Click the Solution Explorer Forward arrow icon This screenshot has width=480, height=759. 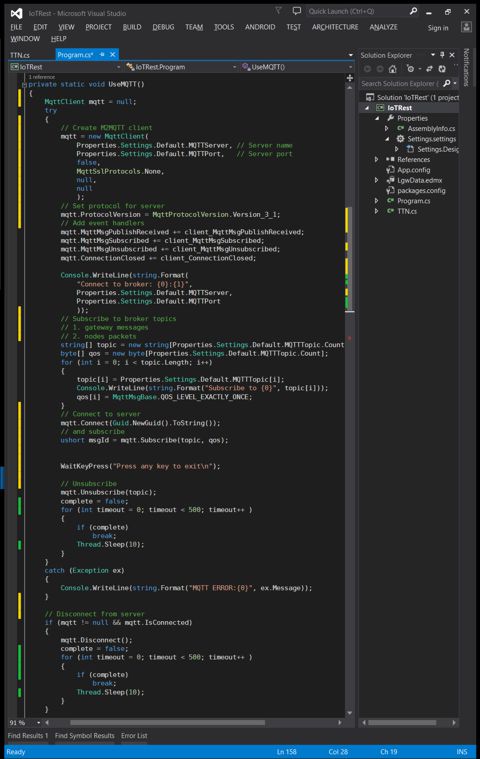point(380,69)
